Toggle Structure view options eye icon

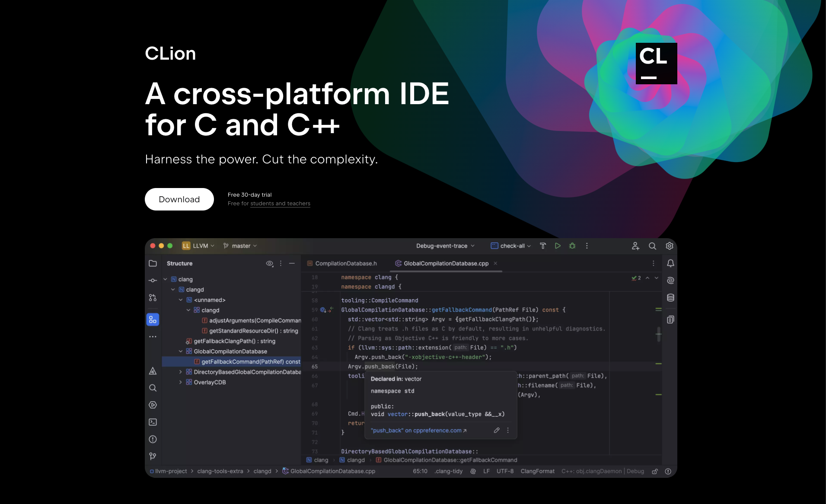click(269, 263)
